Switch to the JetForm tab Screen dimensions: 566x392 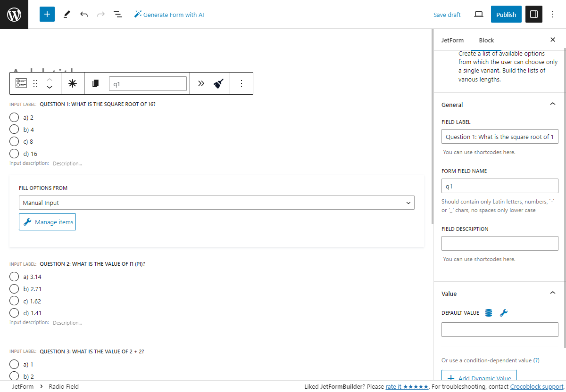tap(452, 40)
